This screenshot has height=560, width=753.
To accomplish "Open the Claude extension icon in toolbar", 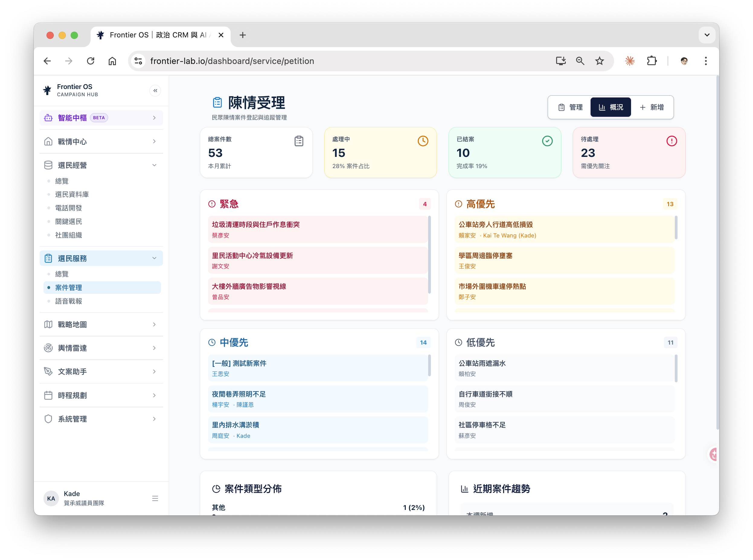I will (630, 61).
